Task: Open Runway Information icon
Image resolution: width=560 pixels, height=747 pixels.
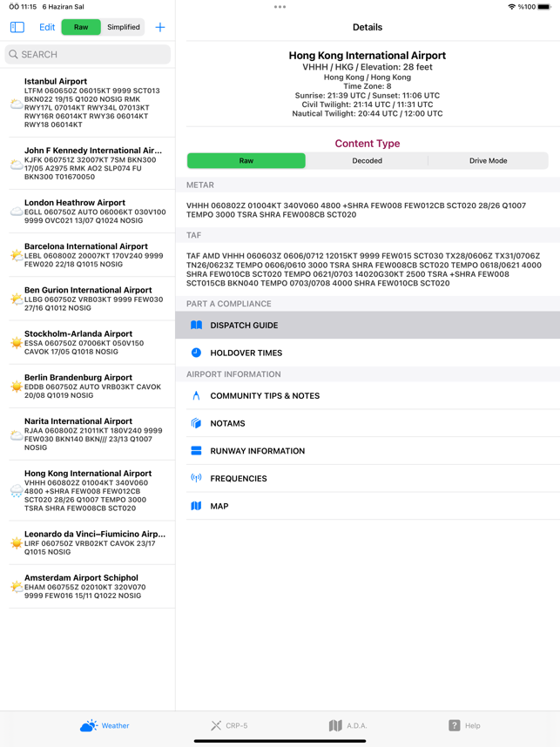Action: point(196,451)
